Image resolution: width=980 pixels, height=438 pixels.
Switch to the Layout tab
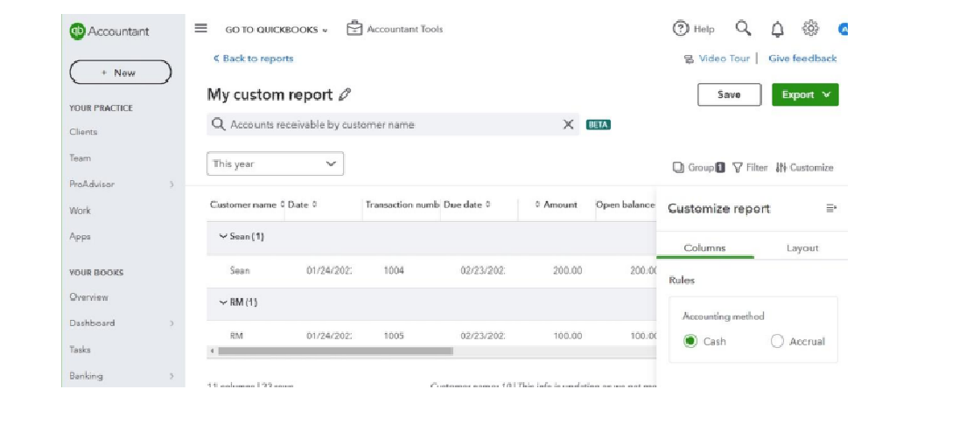[x=801, y=248]
